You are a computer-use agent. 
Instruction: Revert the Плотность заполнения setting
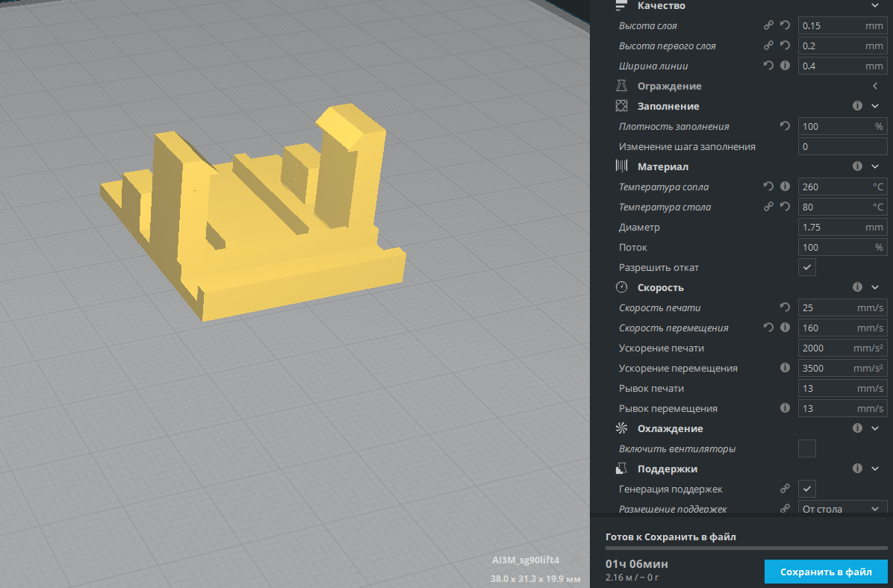[x=785, y=126]
